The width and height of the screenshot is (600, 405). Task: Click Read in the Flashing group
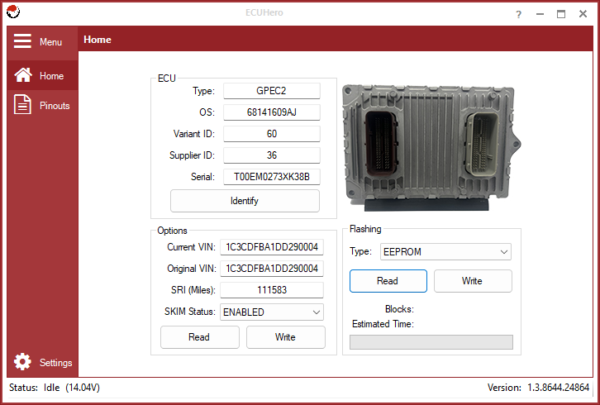(x=388, y=281)
